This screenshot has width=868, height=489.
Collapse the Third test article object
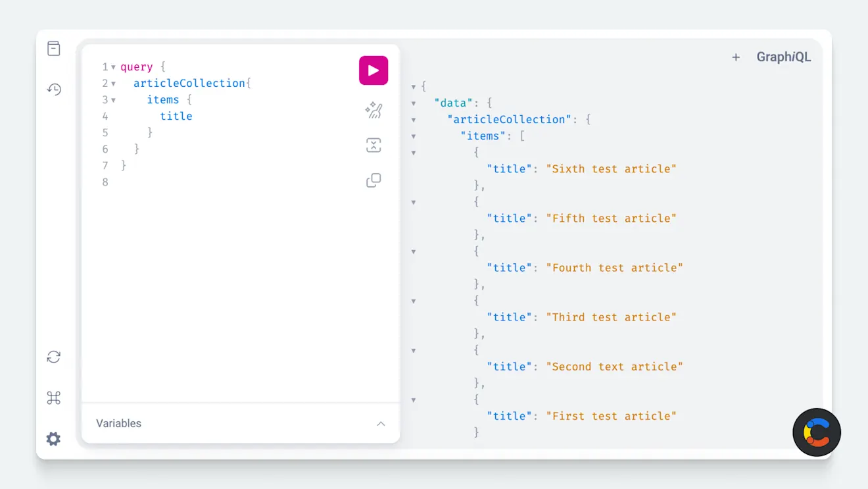coord(414,301)
